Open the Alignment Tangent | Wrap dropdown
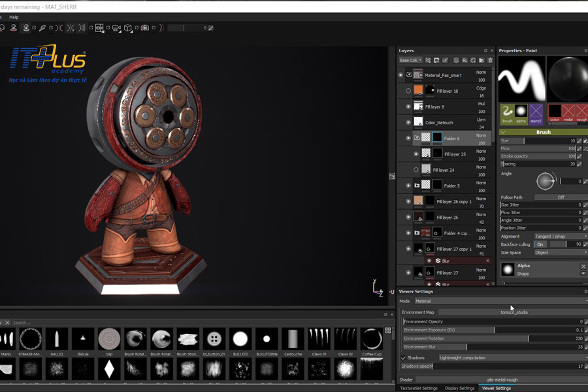Screen dimensions: 588x392 pyautogui.click(x=561, y=237)
